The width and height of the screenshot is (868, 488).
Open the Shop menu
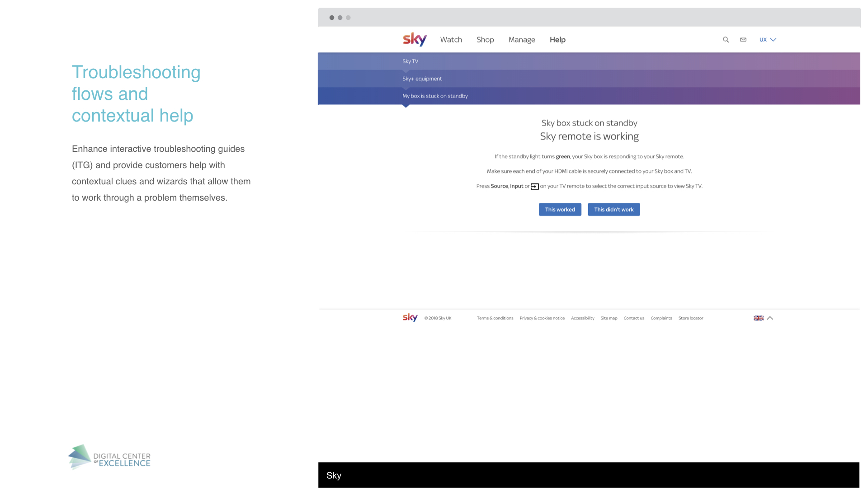coord(485,40)
